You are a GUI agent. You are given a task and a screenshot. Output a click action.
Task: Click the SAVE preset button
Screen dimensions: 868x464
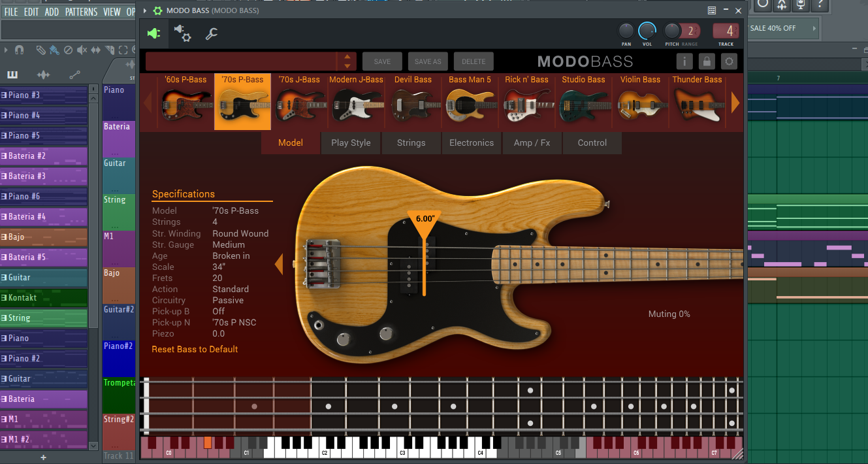pyautogui.click(x=383, y=61)
